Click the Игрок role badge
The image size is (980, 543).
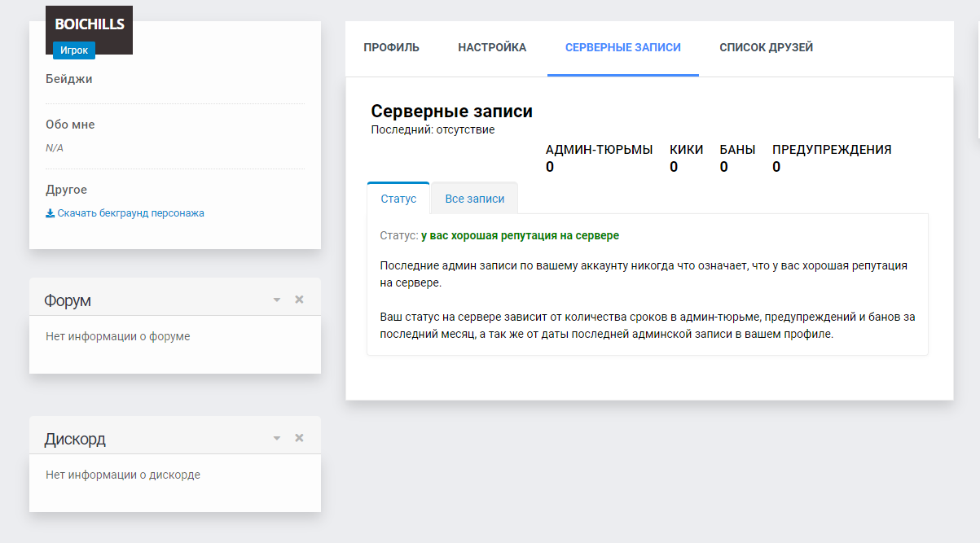point(74,50)
